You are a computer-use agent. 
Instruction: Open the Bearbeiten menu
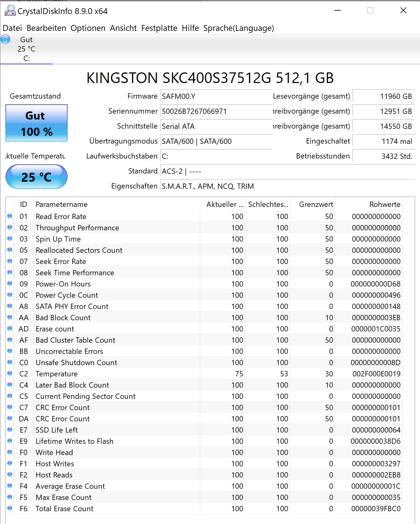click(x=46, y=28)
